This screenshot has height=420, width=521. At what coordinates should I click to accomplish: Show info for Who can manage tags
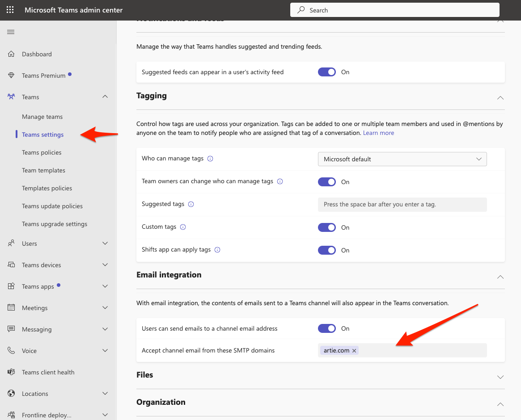(210, 159)
